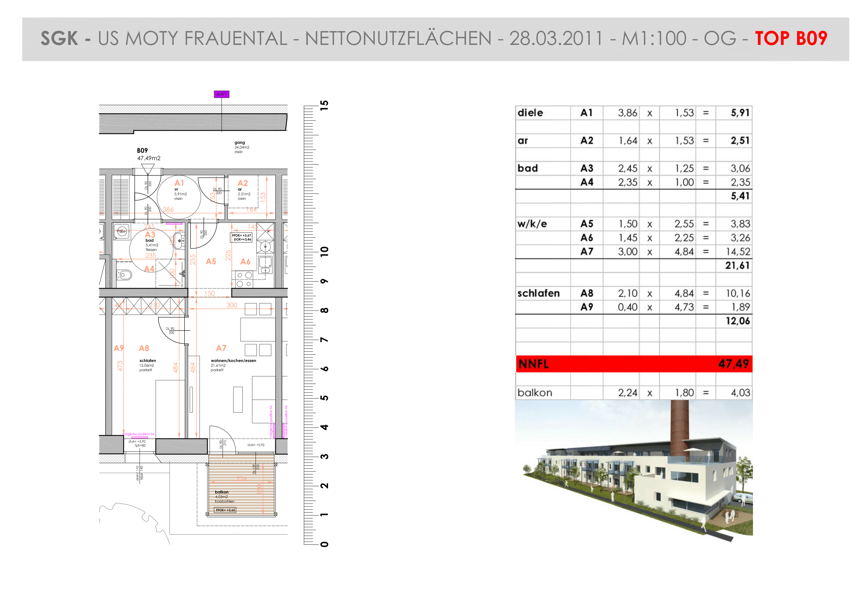Click the gang 34,04m2 label
Image resolution: width=868 pixels, height=614 pixels.
coord(242,147)
